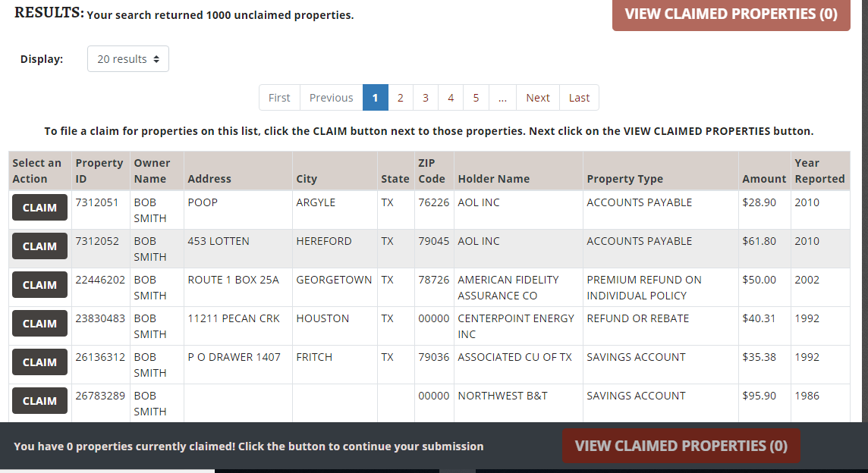
Task: Jump to the Last page
Action: point(578,97)
